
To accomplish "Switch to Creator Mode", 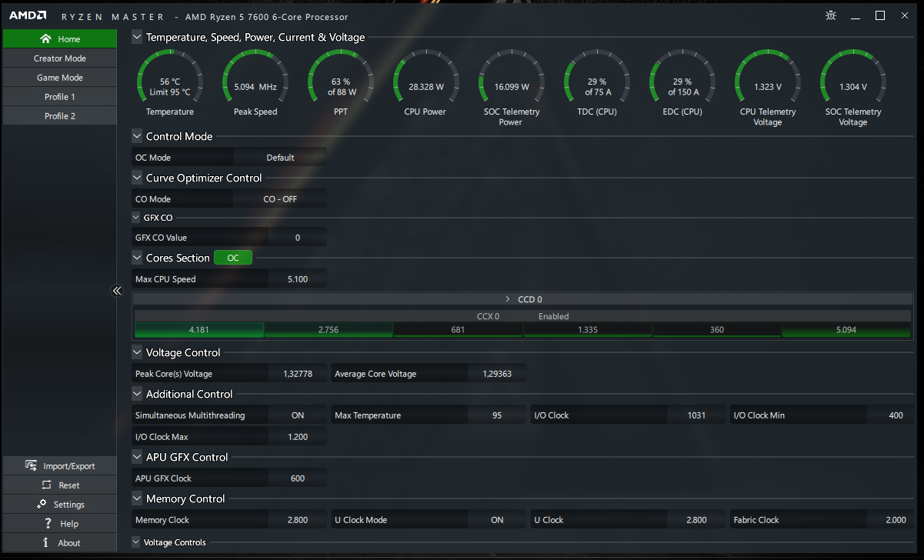I will coord(59,58).
